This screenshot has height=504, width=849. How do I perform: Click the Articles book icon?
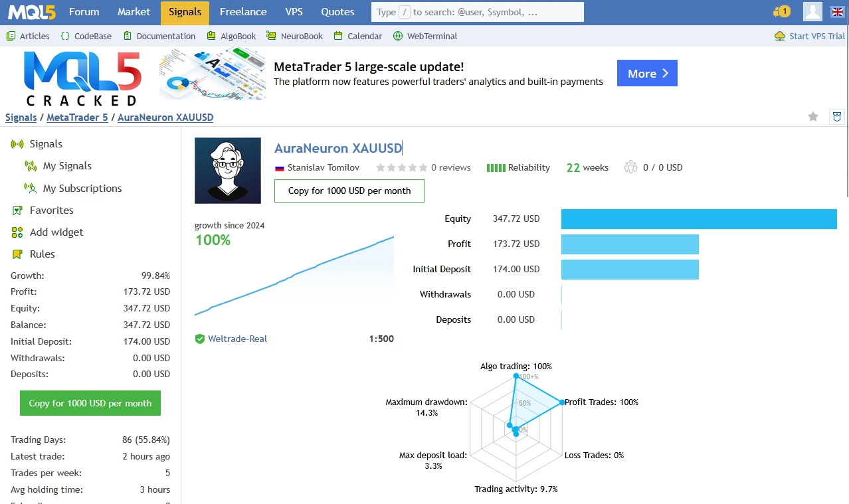[x=11, y=36]
